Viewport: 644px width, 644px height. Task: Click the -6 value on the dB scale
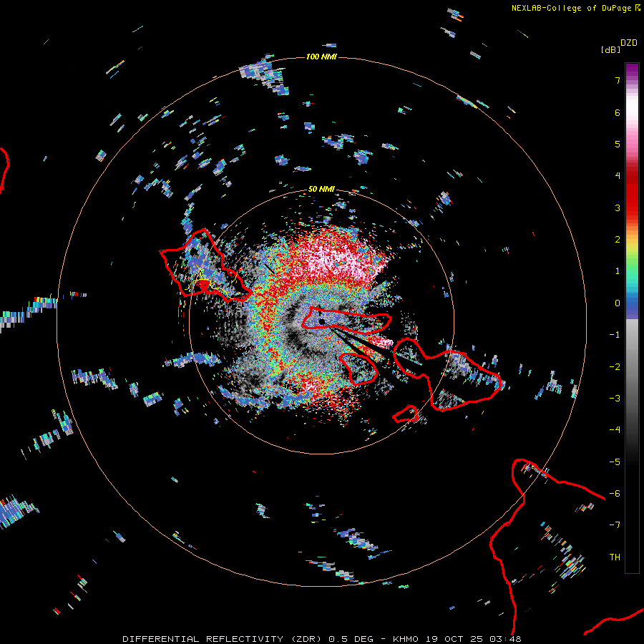point(615,494)
